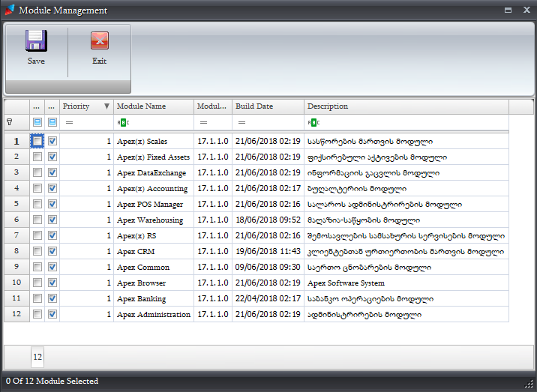Check the unchecked box for Apex Banking
This screenshot has width=537, height=392.
coord(37,298)
